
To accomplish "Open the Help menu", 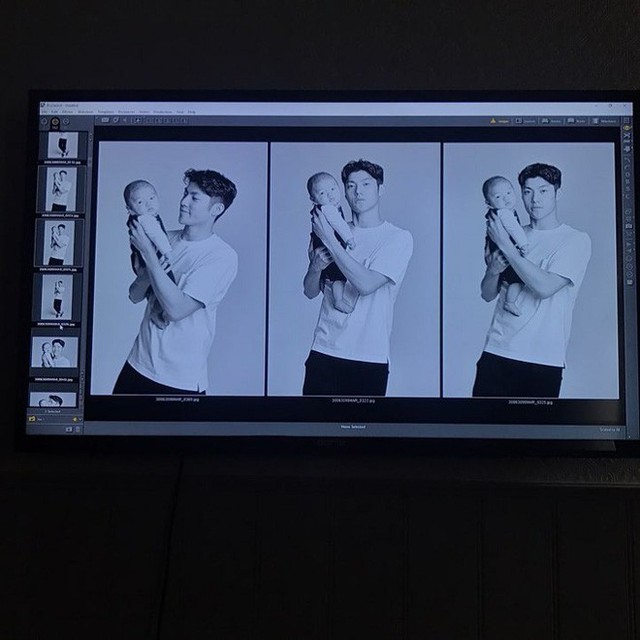I will coord(192,111).
